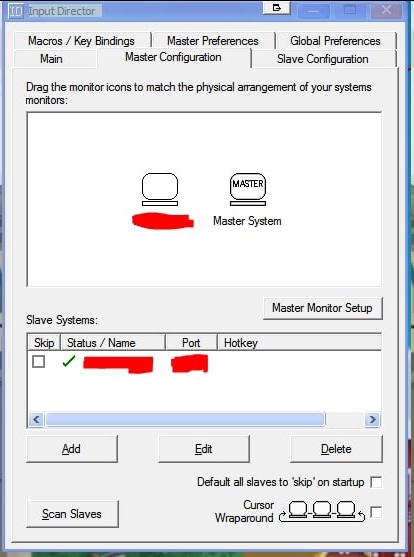Image resolution: width=414 pixels, height=557 pixels.
Task: Click the right scroll arrow of slave list
Action: point(372,420)
